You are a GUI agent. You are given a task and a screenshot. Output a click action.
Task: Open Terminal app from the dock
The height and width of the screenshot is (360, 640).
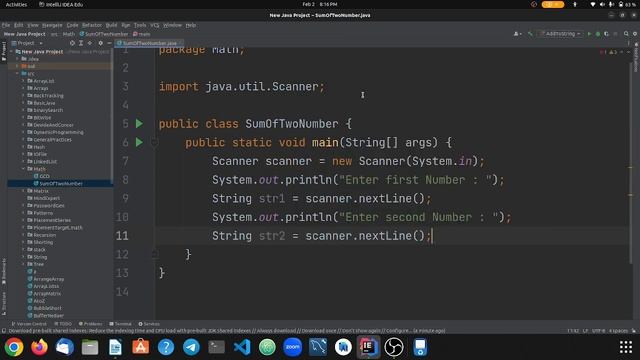tap(216, 347)
